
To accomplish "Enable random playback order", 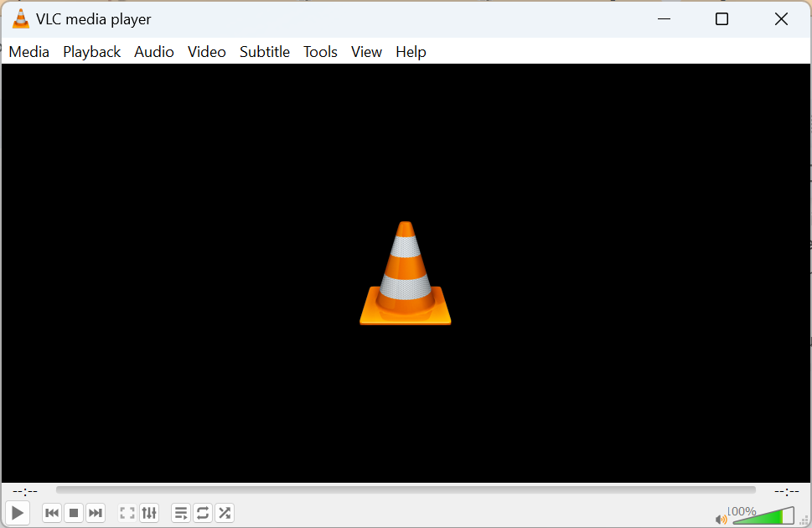I will tap(225, 512).
